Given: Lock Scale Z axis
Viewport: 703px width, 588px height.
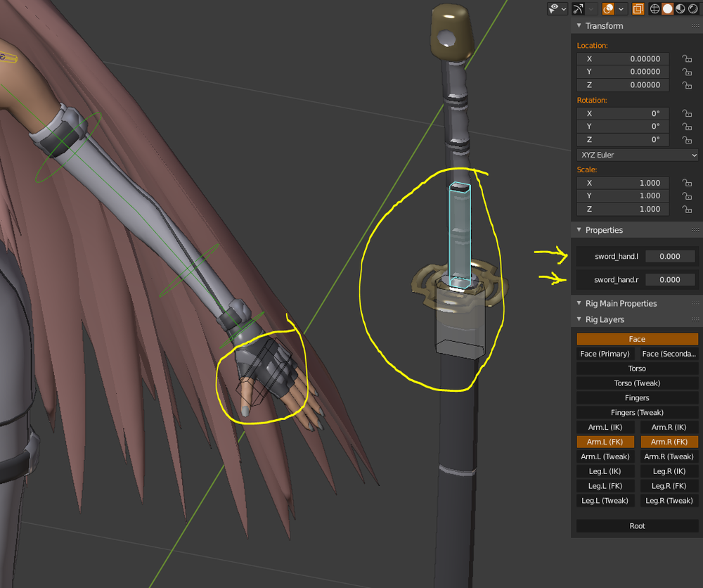Looking at the screenshot, I should tap(687, 209).
